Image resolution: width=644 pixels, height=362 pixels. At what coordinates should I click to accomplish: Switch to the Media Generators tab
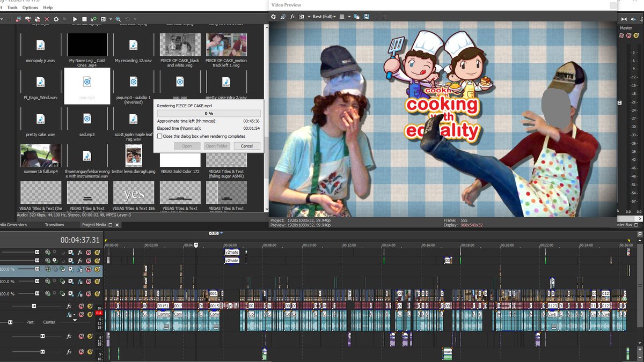tap(13, 225)
